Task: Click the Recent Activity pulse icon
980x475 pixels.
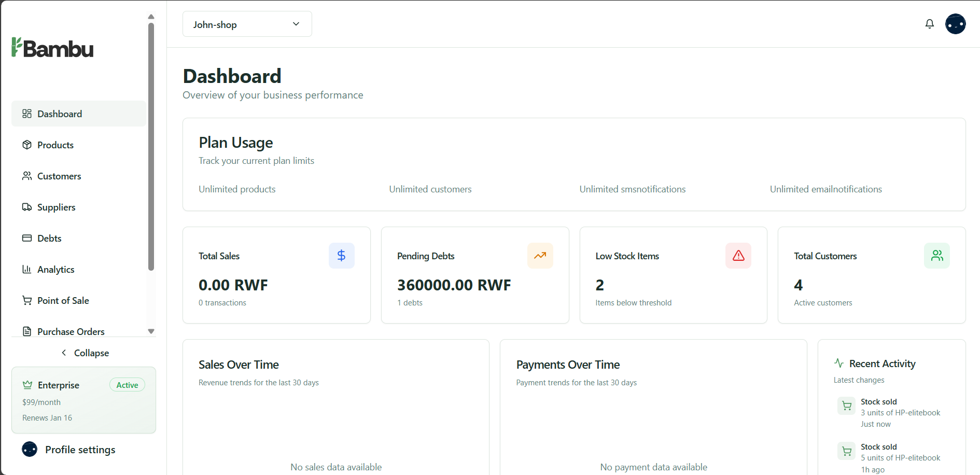Action: tap(838, 364)
